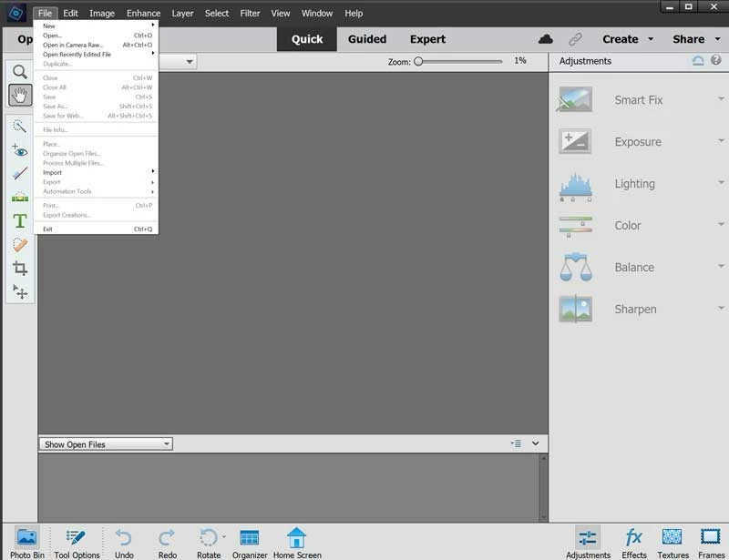Expand the Color adjustment

[x=721, y=224]
